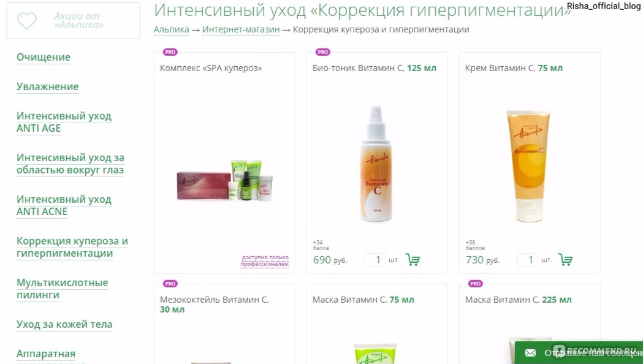Screen dimensions: 643x364
Task: Click доступно только профессионалам link
Action: [265, 260]
